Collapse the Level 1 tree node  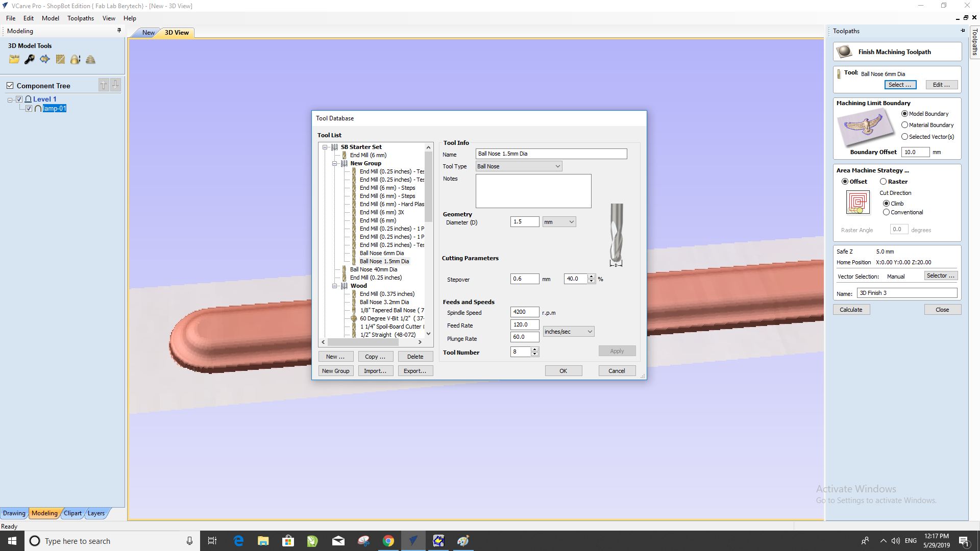(10, 100)
